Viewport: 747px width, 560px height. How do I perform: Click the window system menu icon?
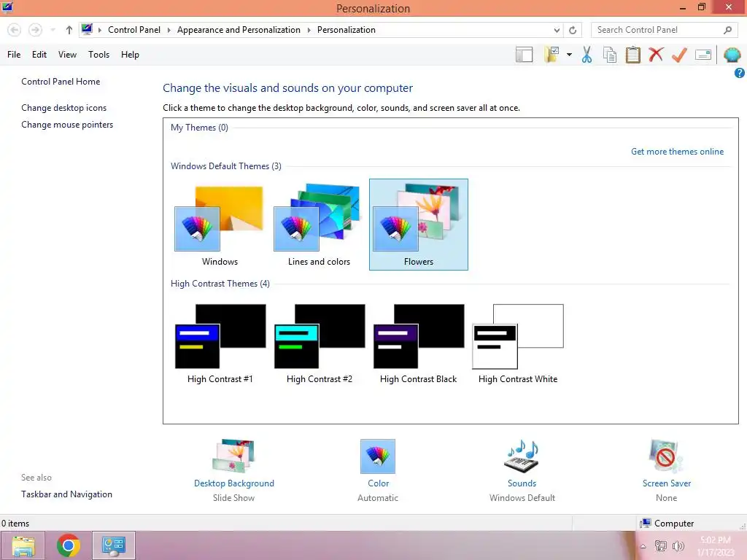coord(7,7)
